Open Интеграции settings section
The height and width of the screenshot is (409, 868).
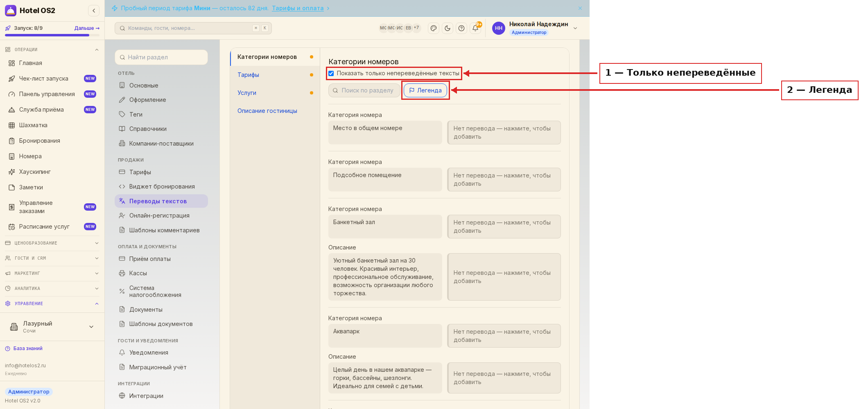(x=161, y=396)
